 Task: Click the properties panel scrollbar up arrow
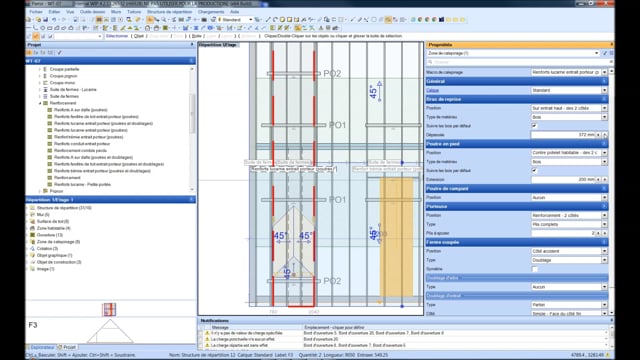(611, 72)
